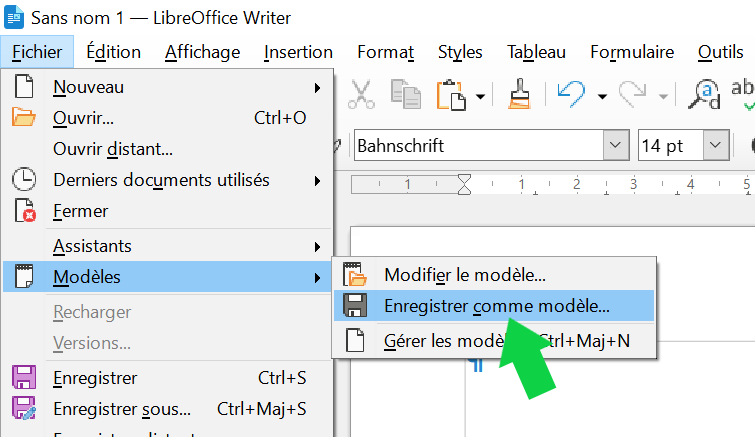Click the Copy icon in toolbar
The height and width of the screenshot is (437, 755).
point(405,95)
